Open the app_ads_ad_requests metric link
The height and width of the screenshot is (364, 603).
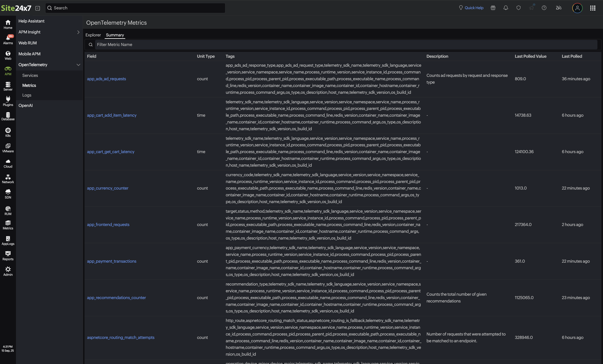coord(106,79)
